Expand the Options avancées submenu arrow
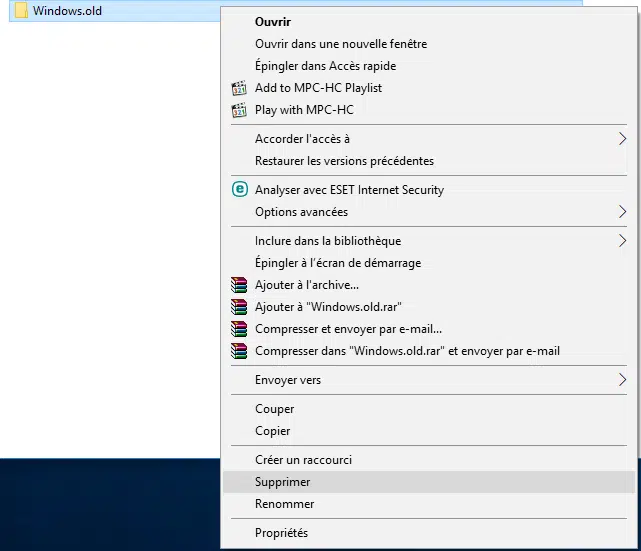641x551 pixels. 622,212
